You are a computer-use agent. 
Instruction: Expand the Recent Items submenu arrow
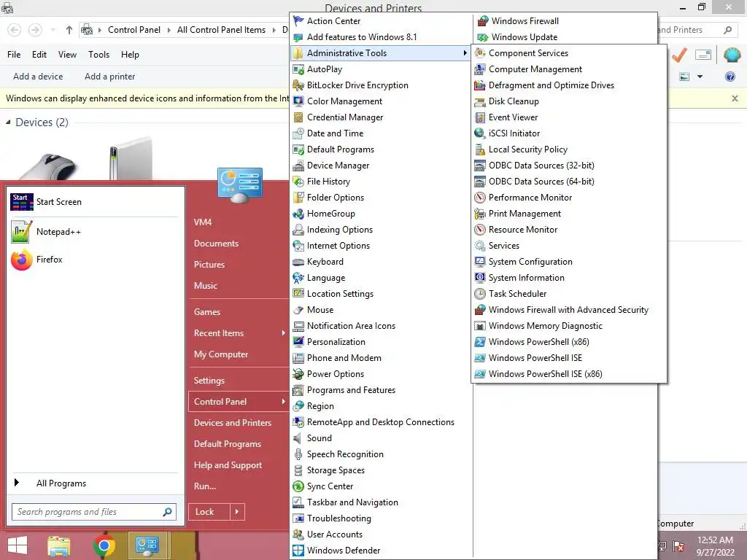click(283, 332)
